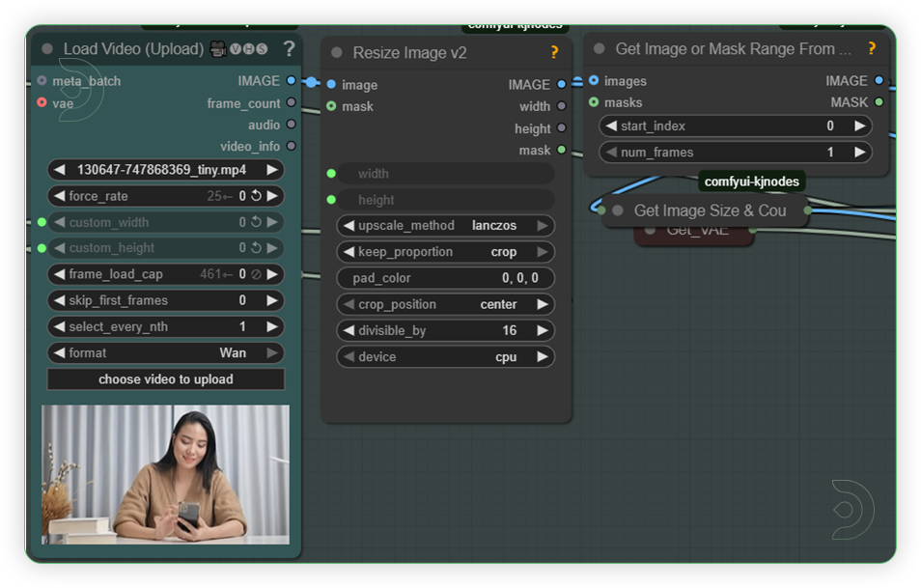The image size is (921, 588).
Task: Increase force_rate value
Action: pos(272,196)
